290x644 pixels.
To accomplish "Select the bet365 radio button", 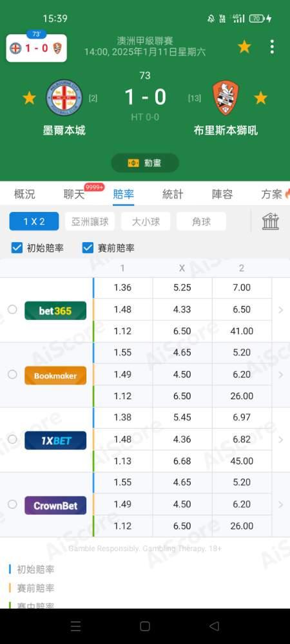I will [12, 309].
